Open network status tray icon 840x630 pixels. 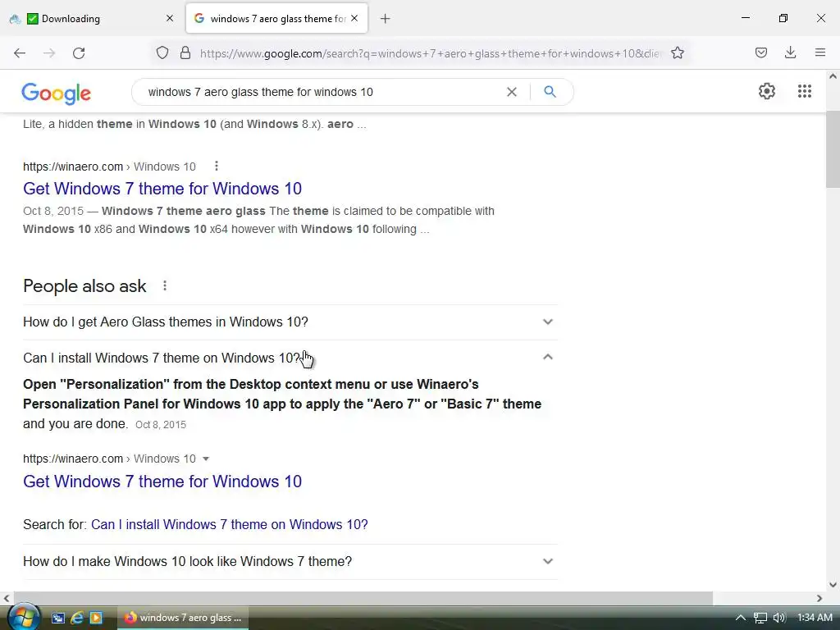[760, 618]
